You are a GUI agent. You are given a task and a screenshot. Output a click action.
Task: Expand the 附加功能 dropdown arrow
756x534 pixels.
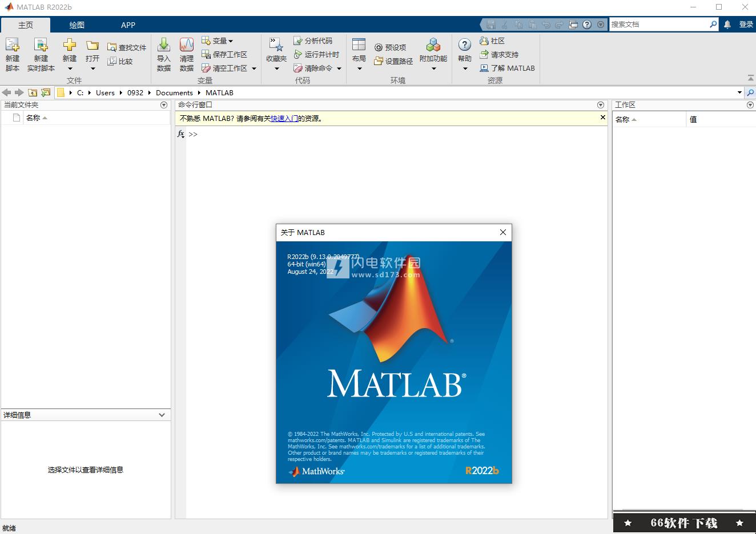(433, 68)
